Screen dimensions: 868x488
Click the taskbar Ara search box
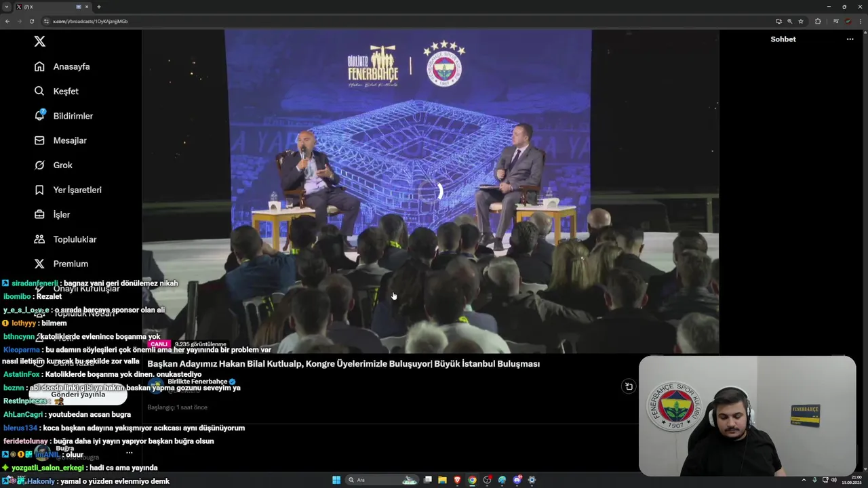pyautogui.click(x=383, y=480)
